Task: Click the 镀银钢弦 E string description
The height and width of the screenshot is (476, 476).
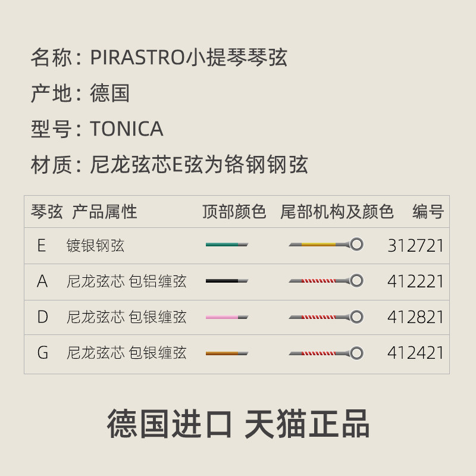Action: [95, 246]
